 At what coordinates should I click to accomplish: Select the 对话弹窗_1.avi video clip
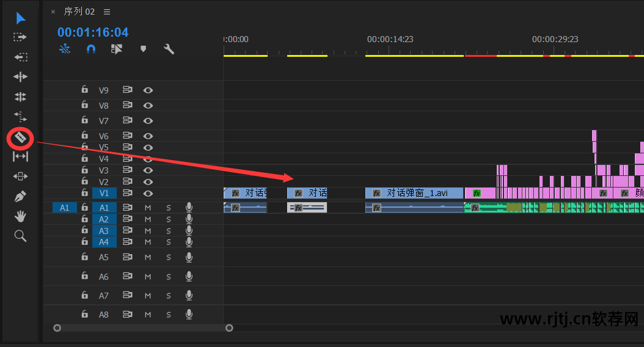[414, 193]
